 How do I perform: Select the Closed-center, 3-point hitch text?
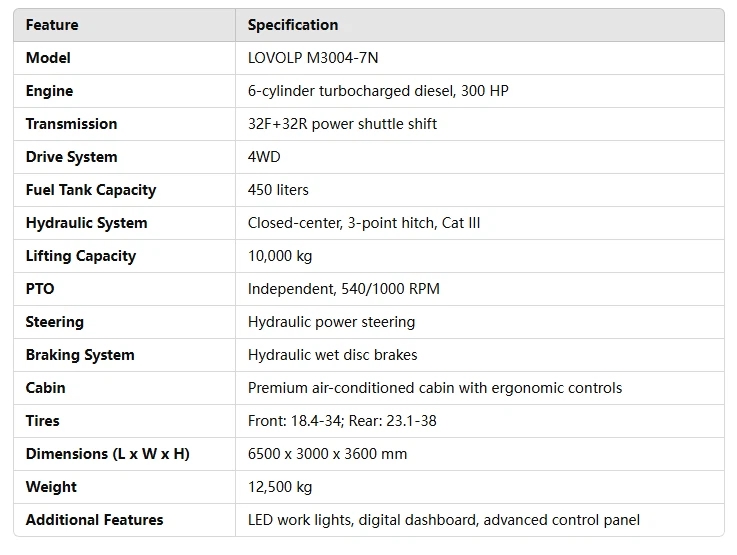[x=364, y=223]
